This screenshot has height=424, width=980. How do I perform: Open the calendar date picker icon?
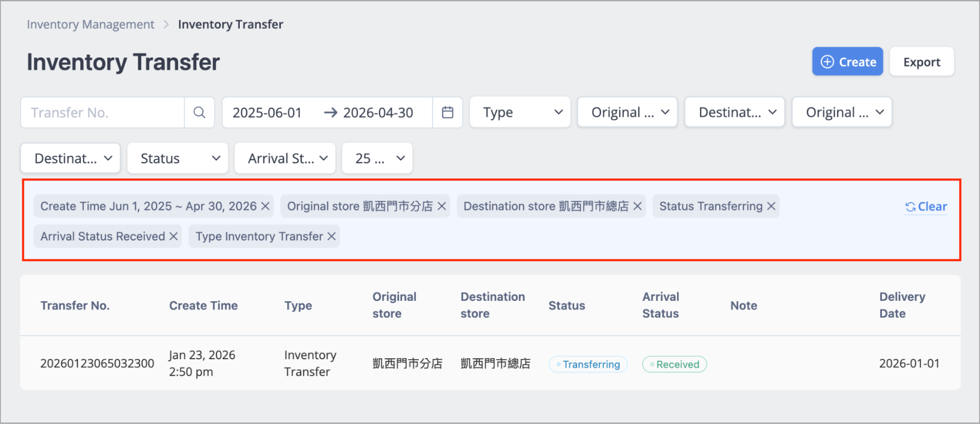pos(448,112)
